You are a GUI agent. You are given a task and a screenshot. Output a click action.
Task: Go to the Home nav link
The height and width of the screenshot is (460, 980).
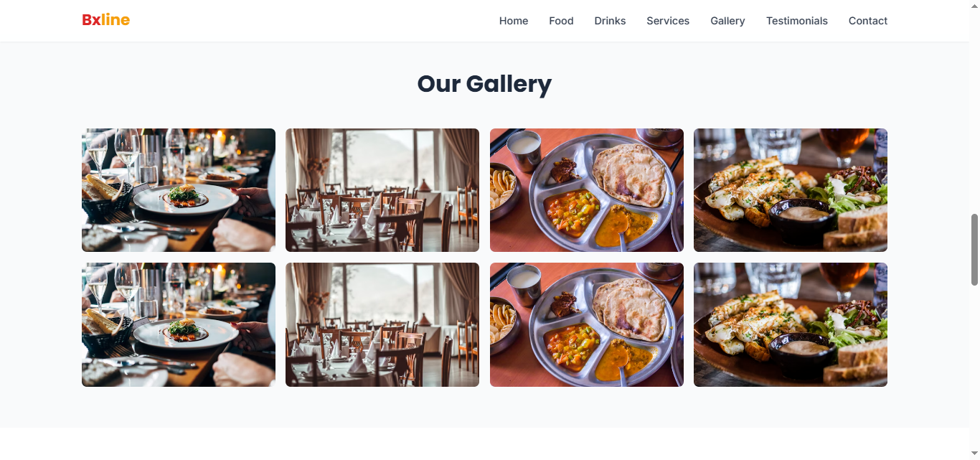514,21
